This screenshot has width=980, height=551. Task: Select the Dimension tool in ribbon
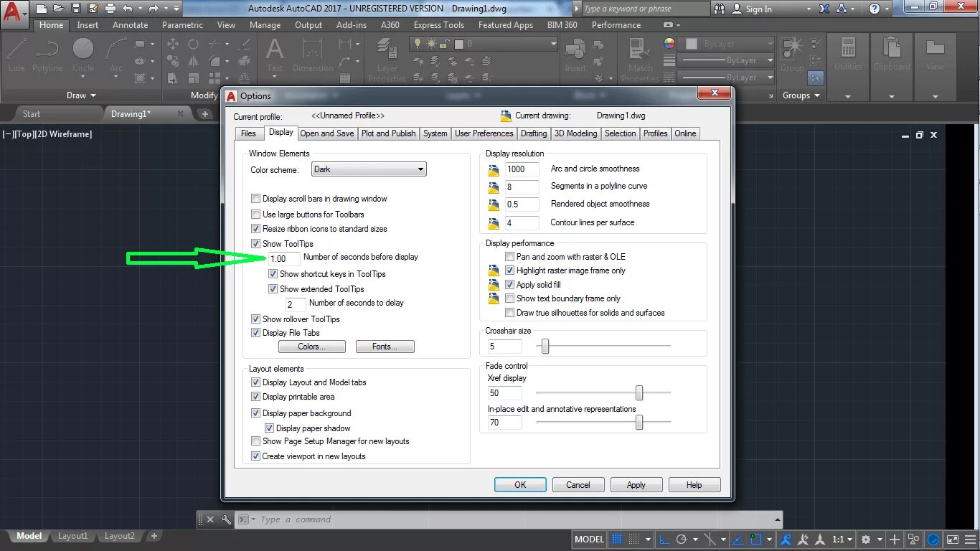(x=313, y=55)
